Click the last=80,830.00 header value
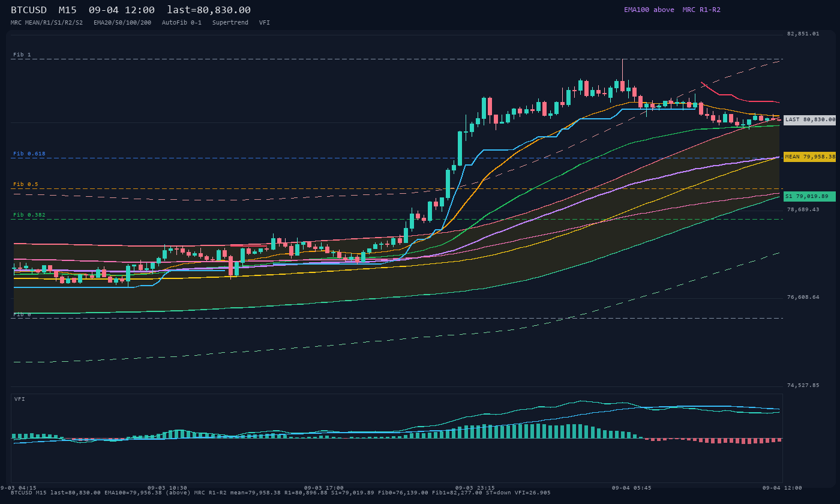840x504 pixels. 209,10
